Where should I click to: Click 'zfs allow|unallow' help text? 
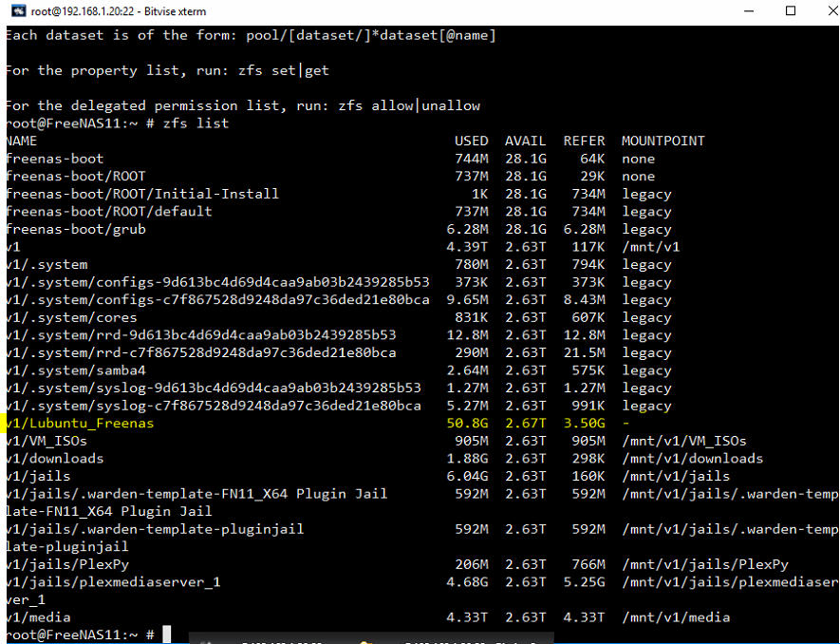(x=409, y=105)
